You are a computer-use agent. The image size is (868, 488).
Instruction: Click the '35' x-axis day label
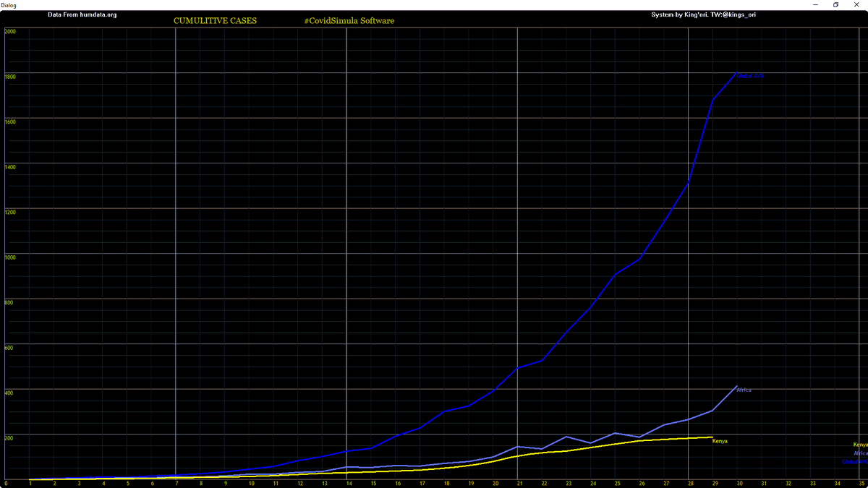(861, 483)
